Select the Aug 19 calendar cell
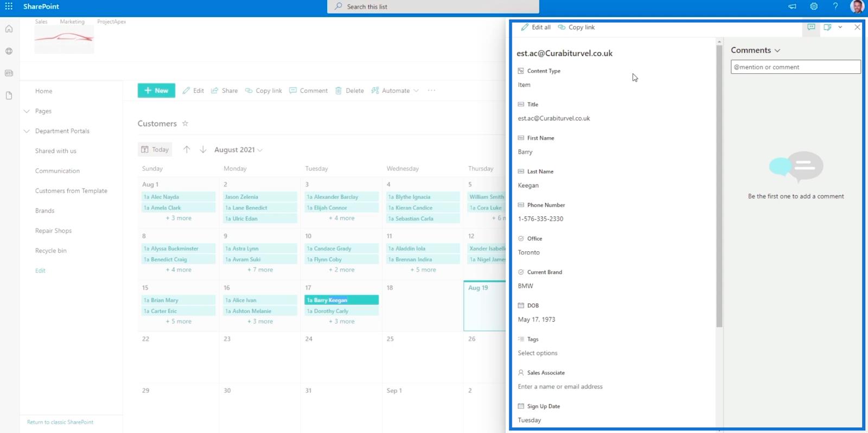This screenshot has width=868, height=433. (485, 305)
